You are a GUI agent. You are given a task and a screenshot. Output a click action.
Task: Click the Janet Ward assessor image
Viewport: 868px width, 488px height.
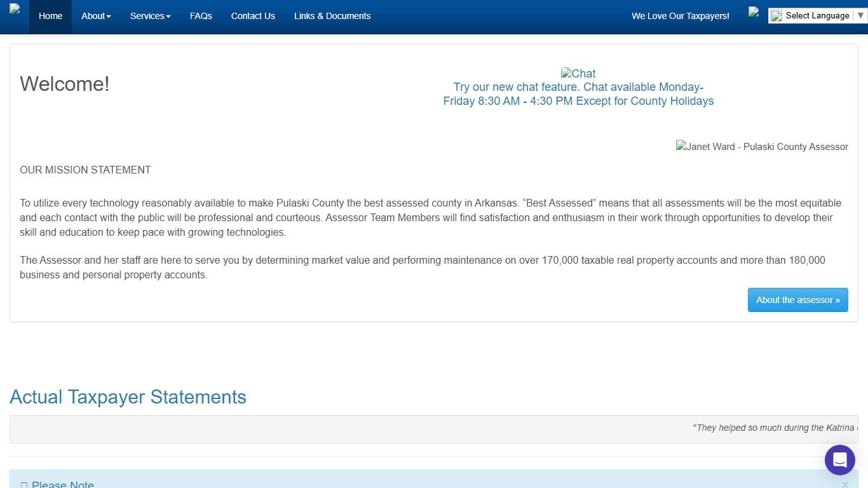point(761,147)
